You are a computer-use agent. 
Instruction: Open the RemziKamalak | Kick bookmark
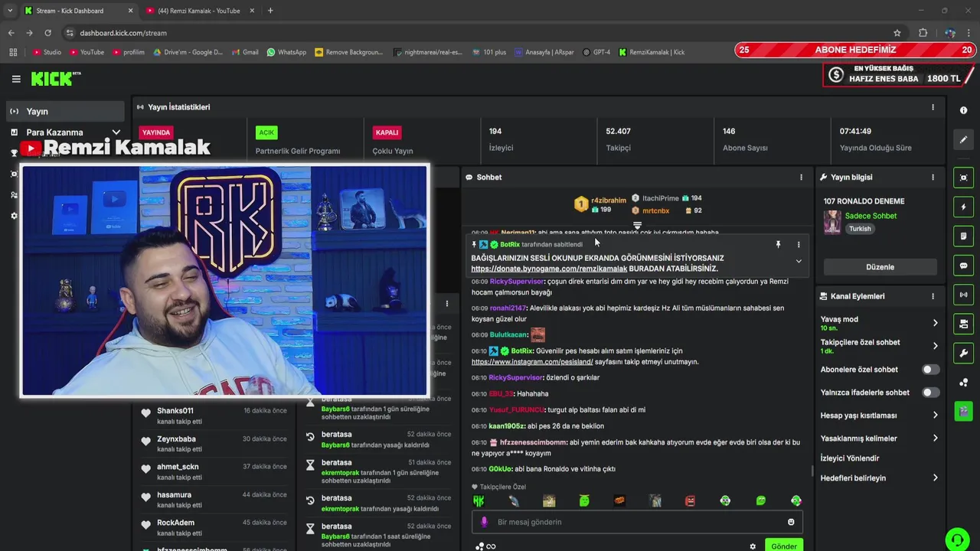point(651,52)
